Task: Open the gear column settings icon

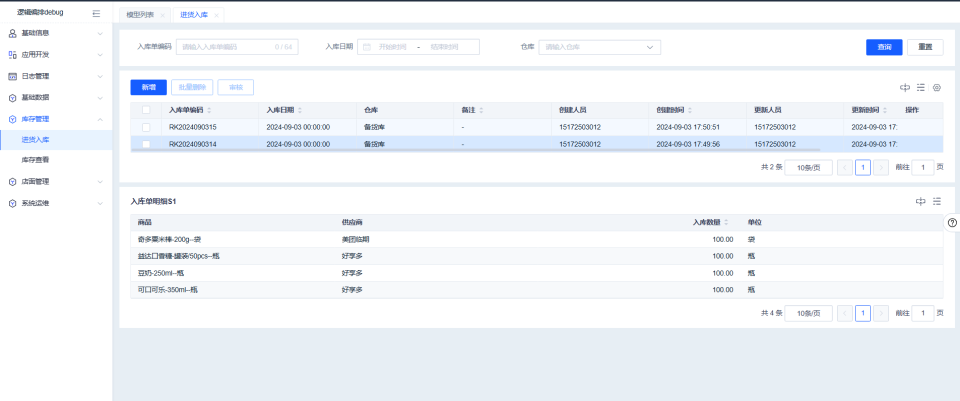Action: tap(937, 88)
